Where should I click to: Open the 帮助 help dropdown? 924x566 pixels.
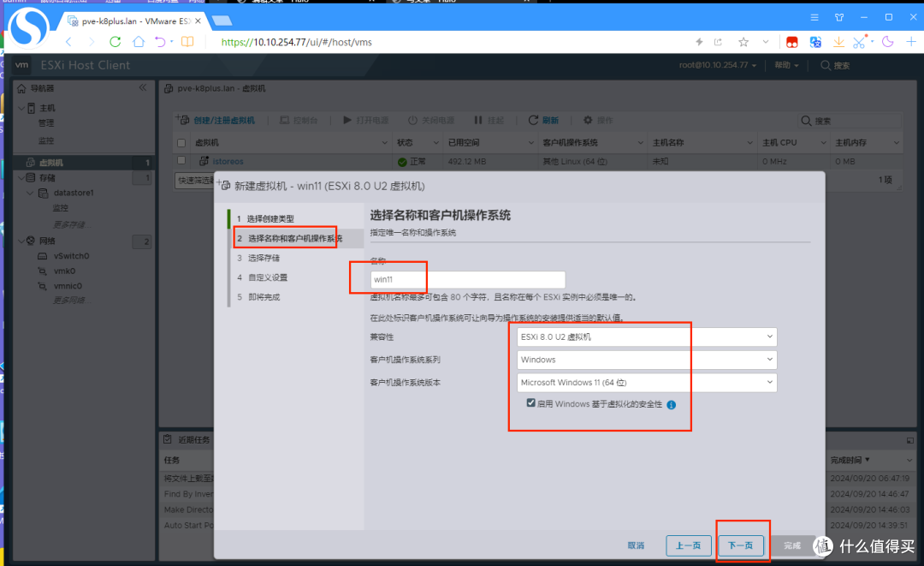pyautogui.click(x=787, y=65)
